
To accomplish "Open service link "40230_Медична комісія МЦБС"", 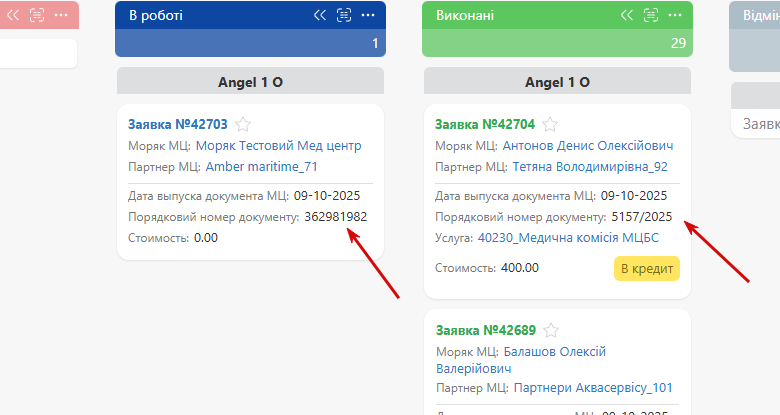I will pos(568,238).
